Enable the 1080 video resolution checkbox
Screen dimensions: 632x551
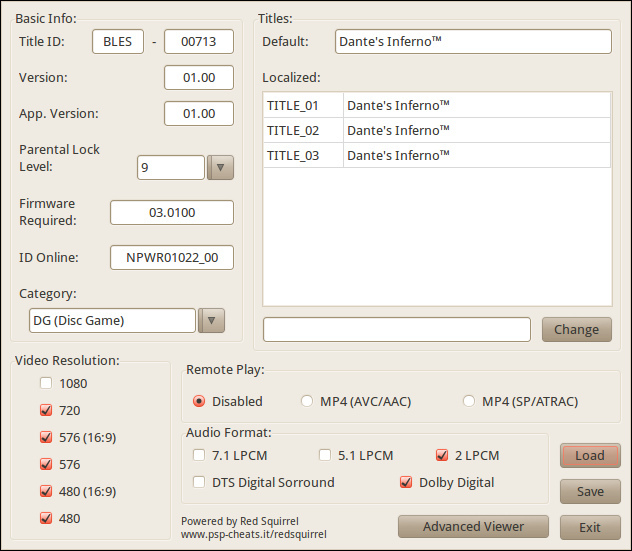[x=46, y=383]
